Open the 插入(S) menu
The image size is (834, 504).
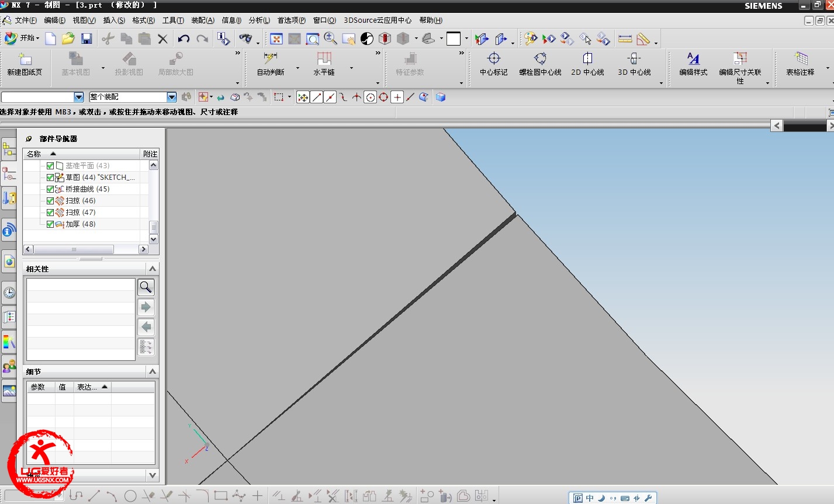(x=114, y=20)
